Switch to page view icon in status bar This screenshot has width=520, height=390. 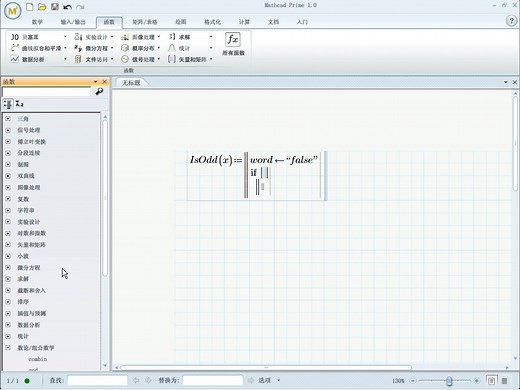(x=491, y=380)
